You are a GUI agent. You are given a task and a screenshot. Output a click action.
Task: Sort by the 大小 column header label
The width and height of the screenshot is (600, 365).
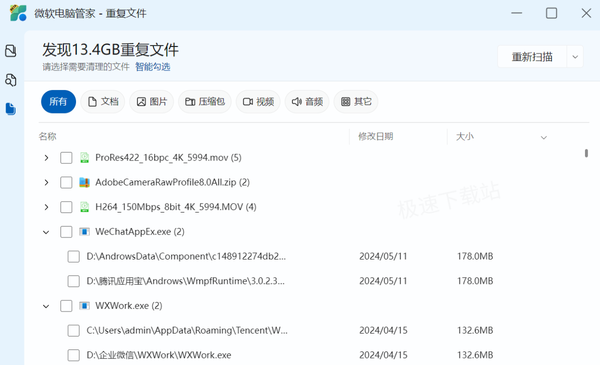(x=465, y=137)
